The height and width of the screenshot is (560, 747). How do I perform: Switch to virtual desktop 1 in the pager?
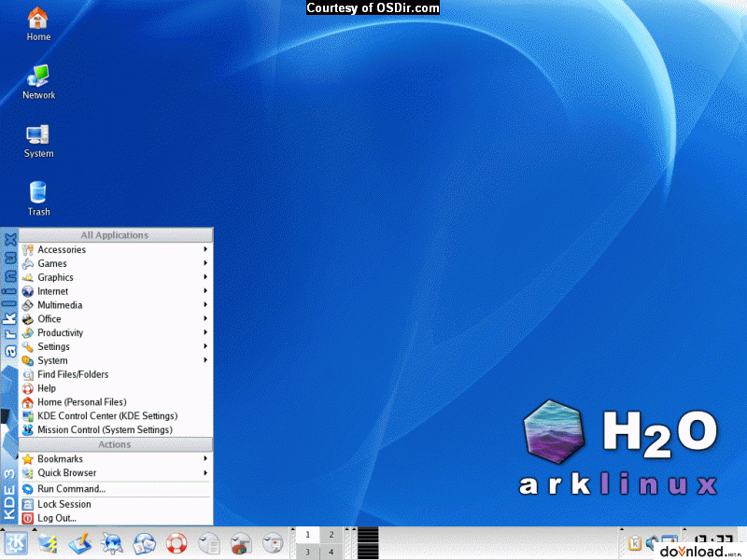(308, 535)
